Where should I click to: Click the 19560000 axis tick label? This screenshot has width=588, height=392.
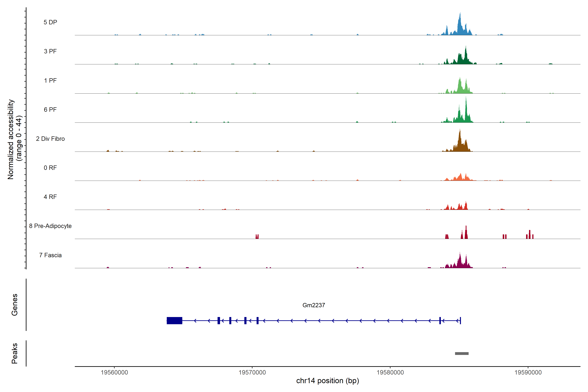(114, 372)
